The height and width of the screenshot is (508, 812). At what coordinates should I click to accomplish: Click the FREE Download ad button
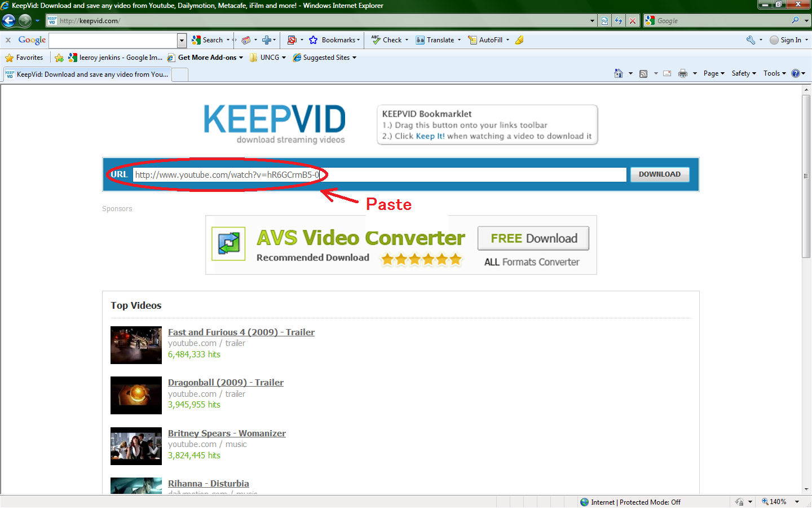[x=533, y=238]
